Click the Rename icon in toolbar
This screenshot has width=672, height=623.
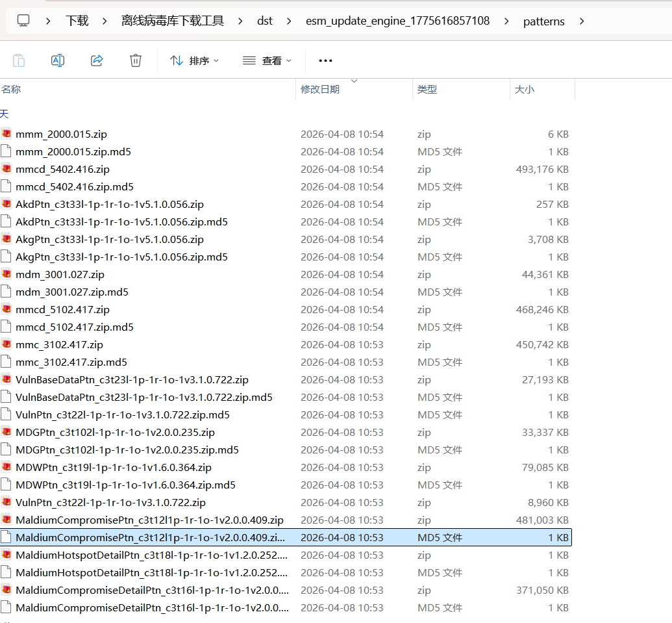[58, 60]
